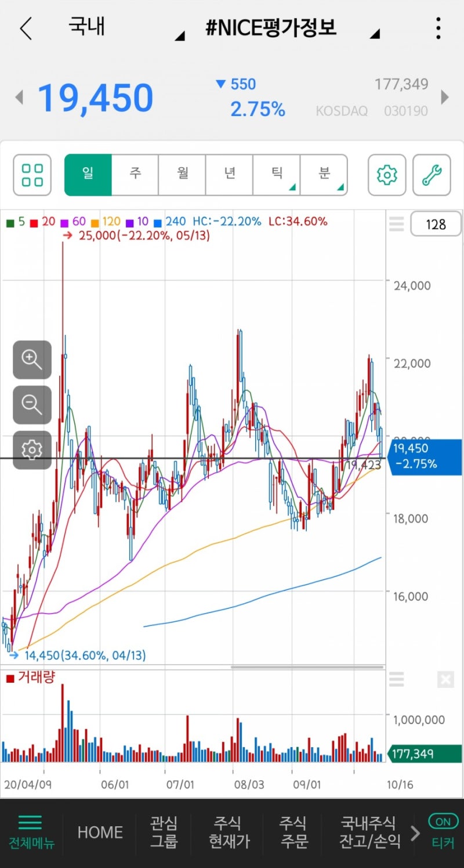
Task: Open volume panel hamburger menu
Action: click(397, 679)
